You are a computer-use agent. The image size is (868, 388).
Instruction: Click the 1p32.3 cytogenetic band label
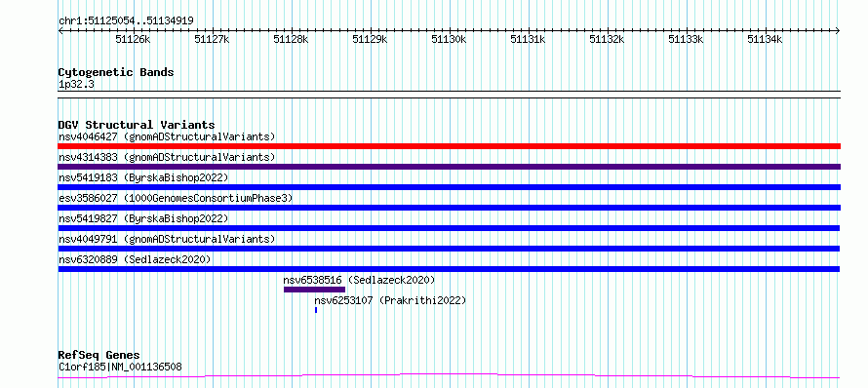76,84
